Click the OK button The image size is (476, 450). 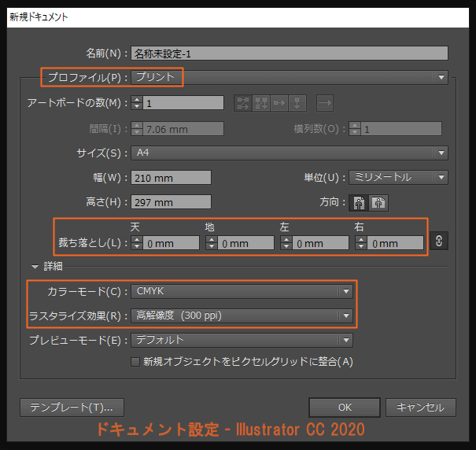click(x=345, y=408)
